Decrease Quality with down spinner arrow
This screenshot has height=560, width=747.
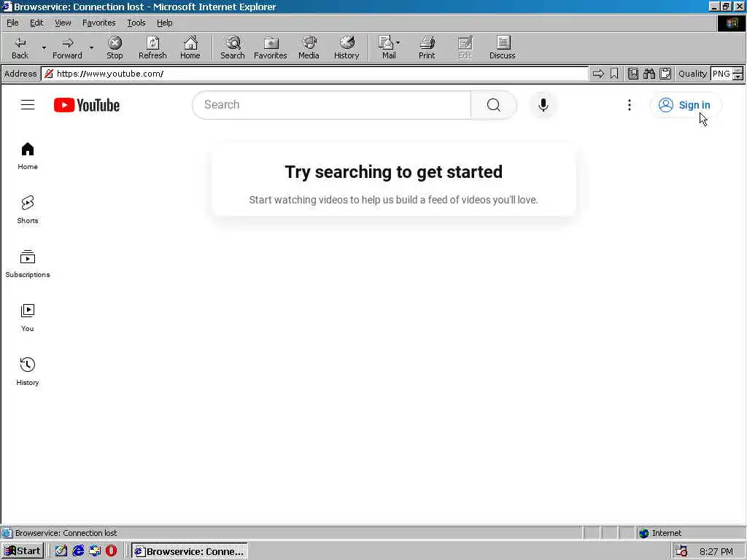[738, 77]
